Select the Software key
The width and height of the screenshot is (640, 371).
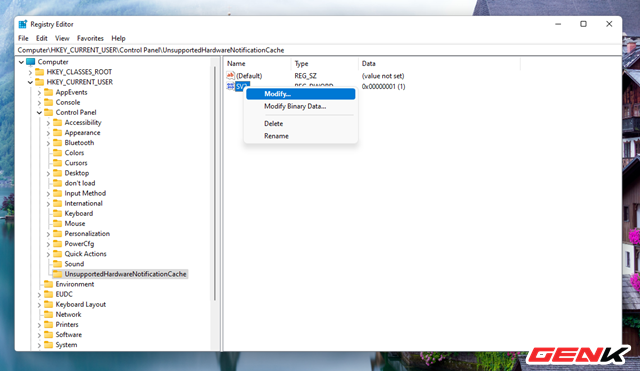(x=69, y=335)
